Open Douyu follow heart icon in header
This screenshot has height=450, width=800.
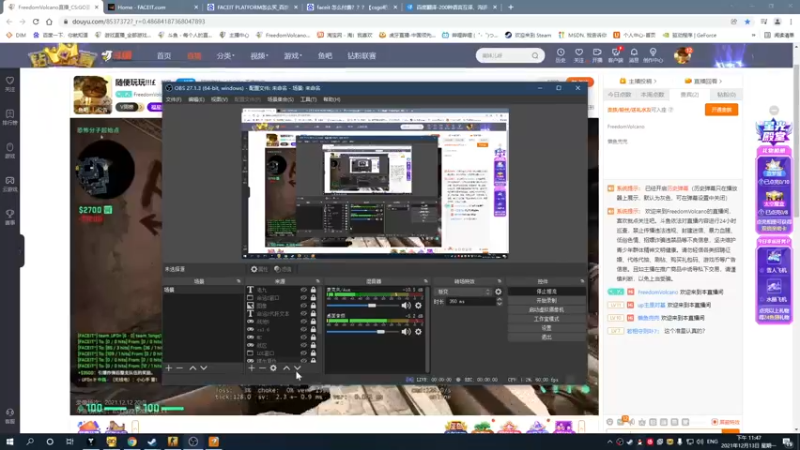(x=579, y=55)
